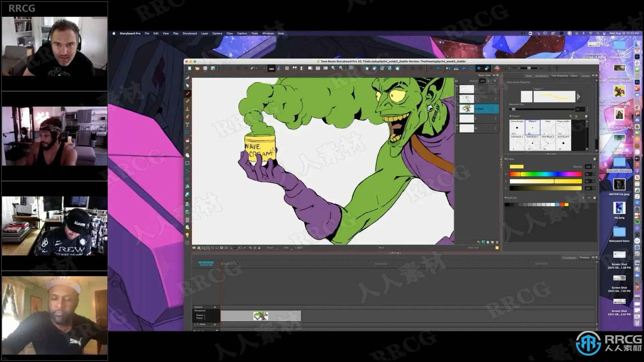This screenshot has width=644, height=362.
Task: Toggle visibility of C_Matte layer
Action: click(457, 106)
